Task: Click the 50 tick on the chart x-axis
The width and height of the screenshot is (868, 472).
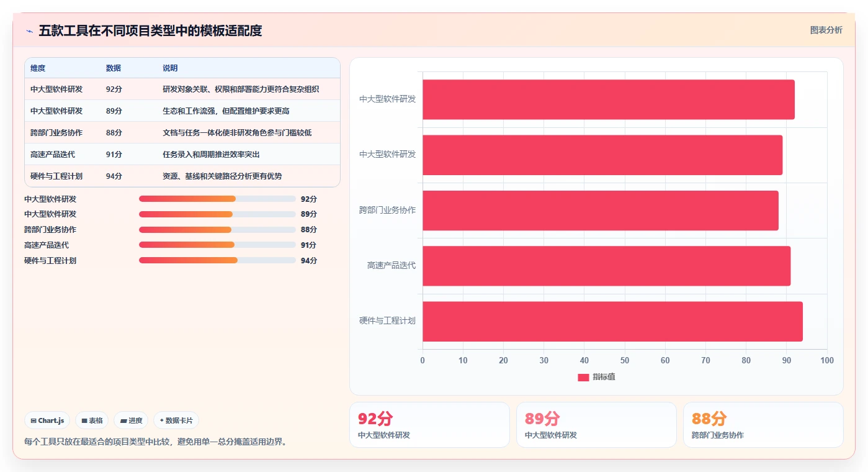Action: pos(625,361)
